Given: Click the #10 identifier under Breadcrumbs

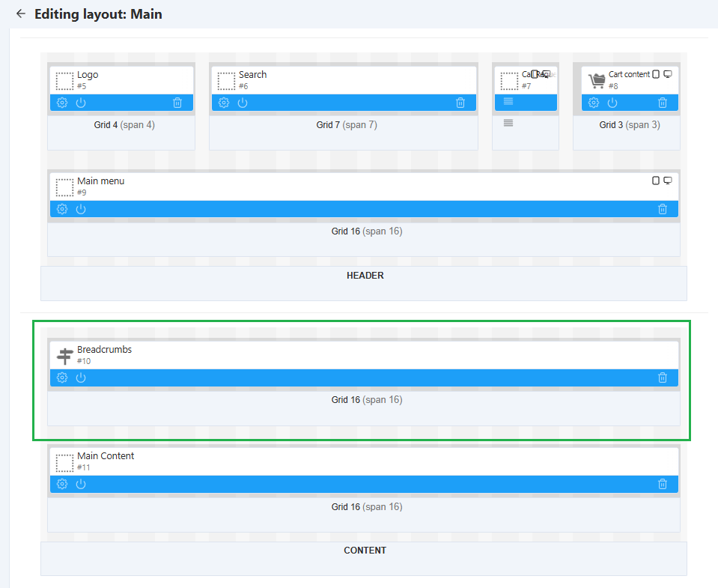Looking at the screenshot, I should (x=84, y=360).
